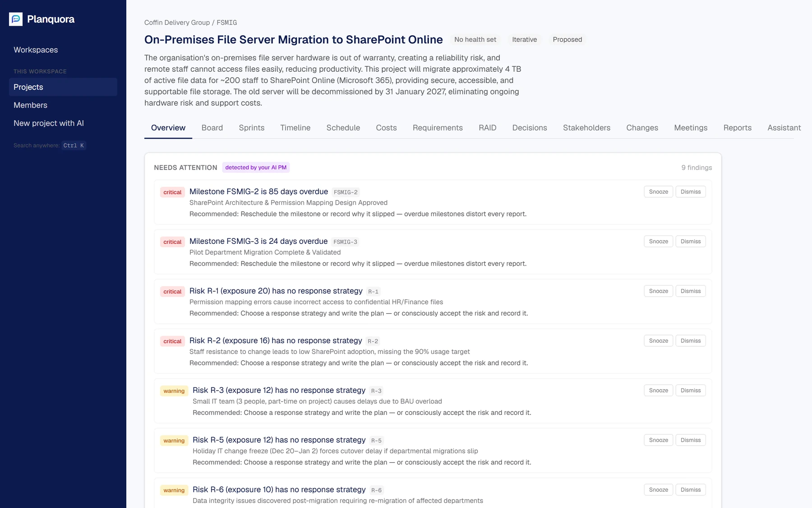Dismiss the Risk R-5 finding
812x508 pixels.
click(691, 440)
